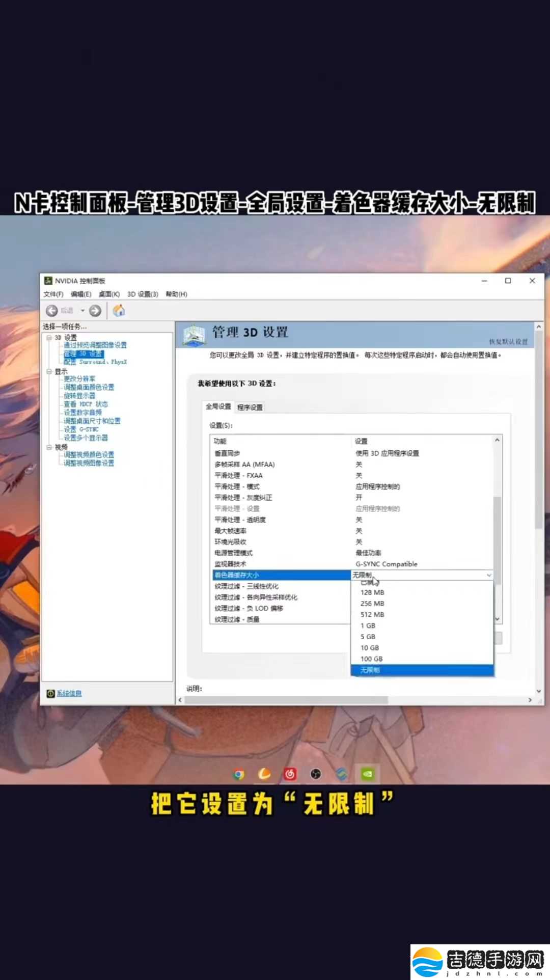Open Chrome from the taskbar
The image size is (550, 980).
point(238,774)
